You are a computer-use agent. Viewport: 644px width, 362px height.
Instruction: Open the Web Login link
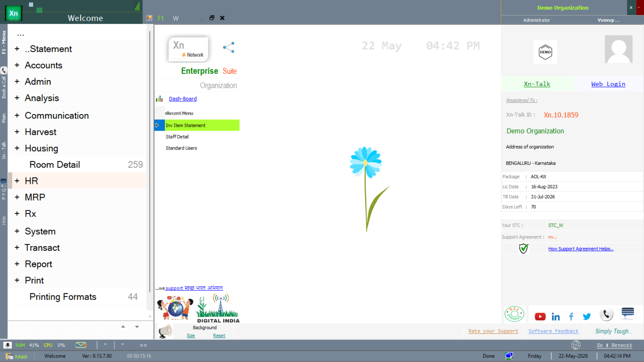click(x=608, y=84)
